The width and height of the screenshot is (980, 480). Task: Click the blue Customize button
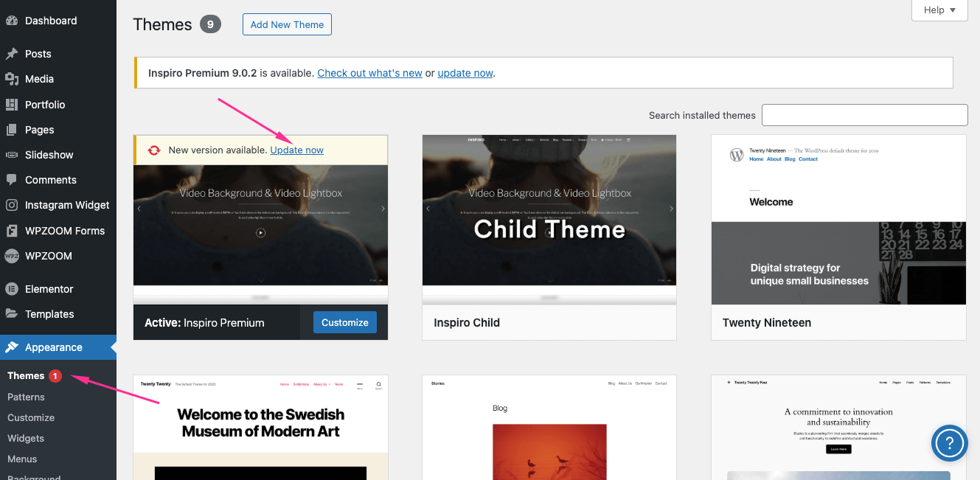coord(345,322)
